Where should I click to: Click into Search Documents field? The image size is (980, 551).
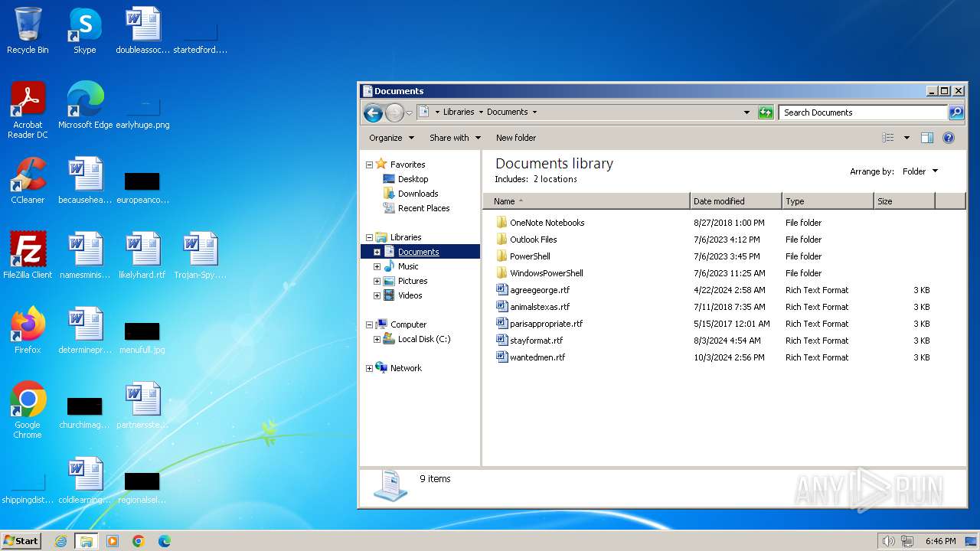863,112
